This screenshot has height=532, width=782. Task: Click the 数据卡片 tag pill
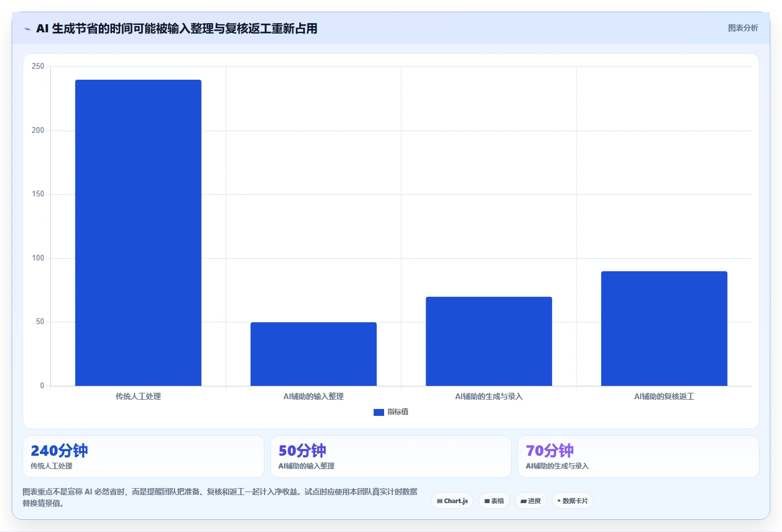pos(572,501)
